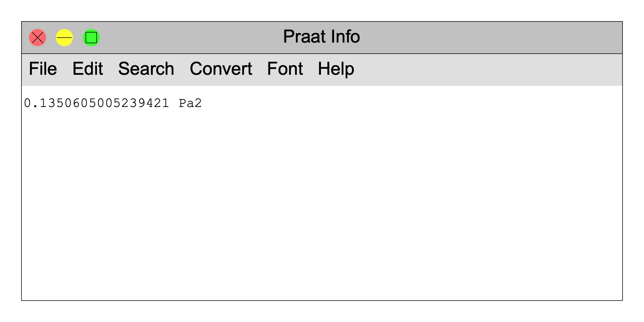Open the Help menu
Screen dimensions: 644x322
(x=336, y=69)
